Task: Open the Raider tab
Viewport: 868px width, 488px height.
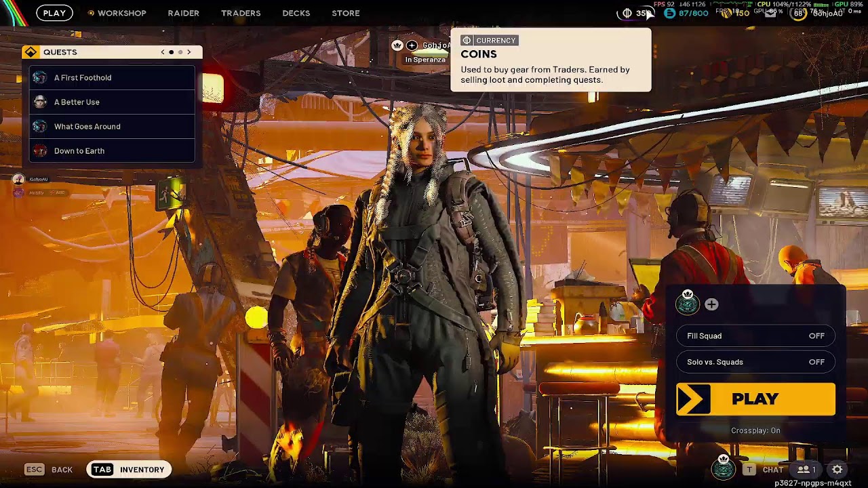Action: [x=184, y=13]
